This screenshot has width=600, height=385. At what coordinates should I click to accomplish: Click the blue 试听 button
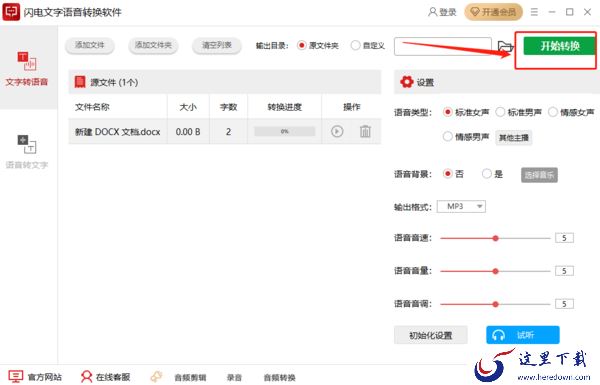pyautogui.click(x=523, y=335)
